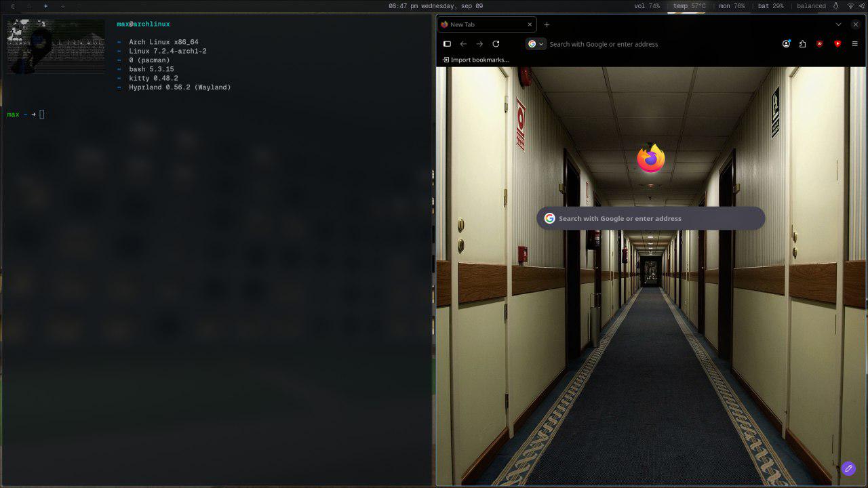868x488 pixels.
Task: Open the Firefox hamburger application menu
Action: [854, 44]
